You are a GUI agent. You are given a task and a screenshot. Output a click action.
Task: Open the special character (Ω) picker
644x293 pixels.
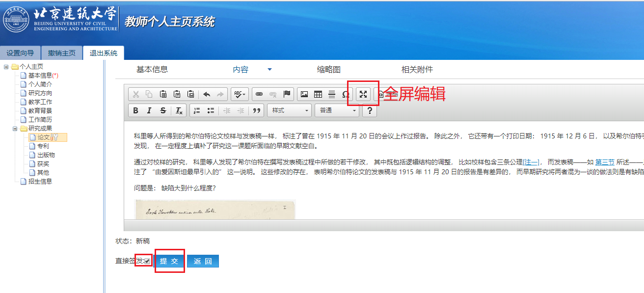coord(346,94)
